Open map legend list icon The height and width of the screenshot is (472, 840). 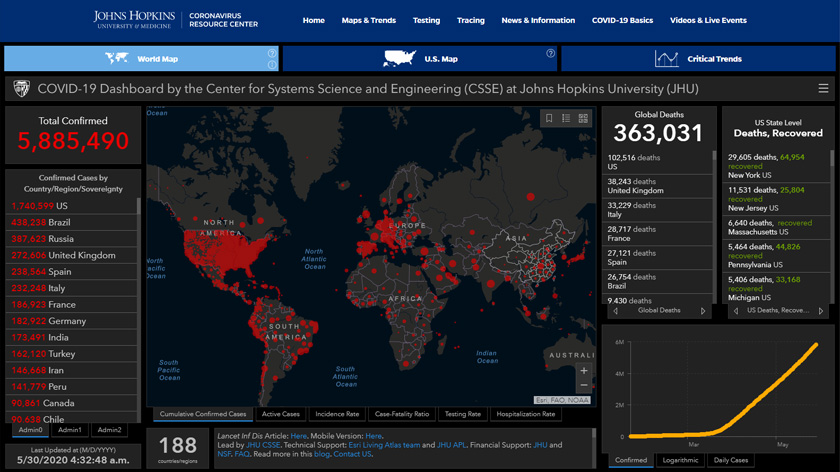pos(566,118)
